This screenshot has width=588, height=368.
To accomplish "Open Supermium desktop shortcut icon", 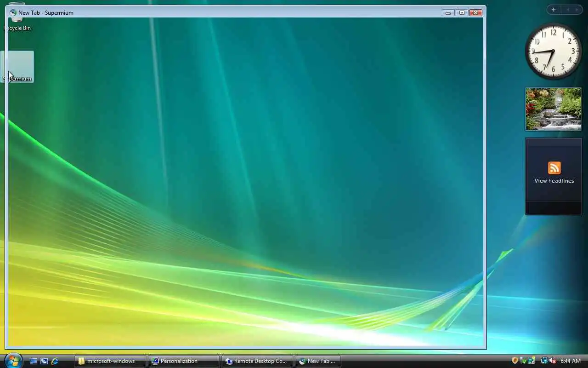I will click(17, 67).
